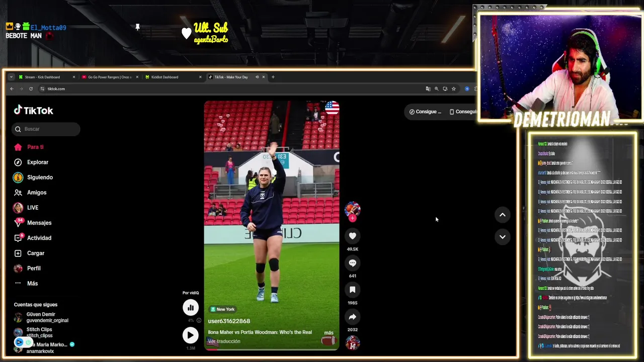The image size is (644, 362).
Task: Open the Explorar compass page
Action: (31, 162)
